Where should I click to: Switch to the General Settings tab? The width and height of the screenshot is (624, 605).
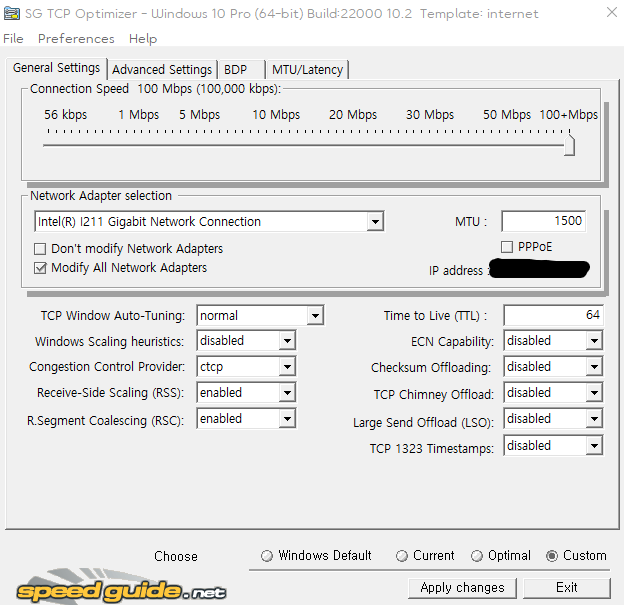[x=56, y=68]
